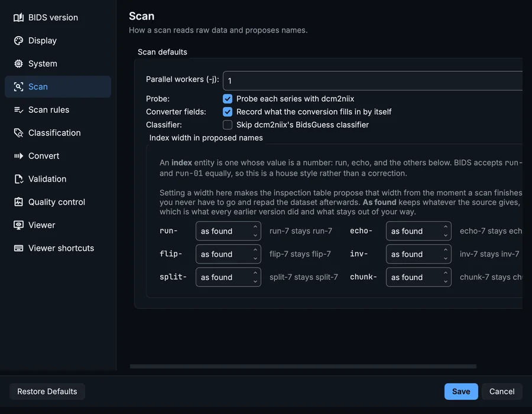Click the Scan rules list icon
Viewport: 532px width, 414px height.
(19, 109)
